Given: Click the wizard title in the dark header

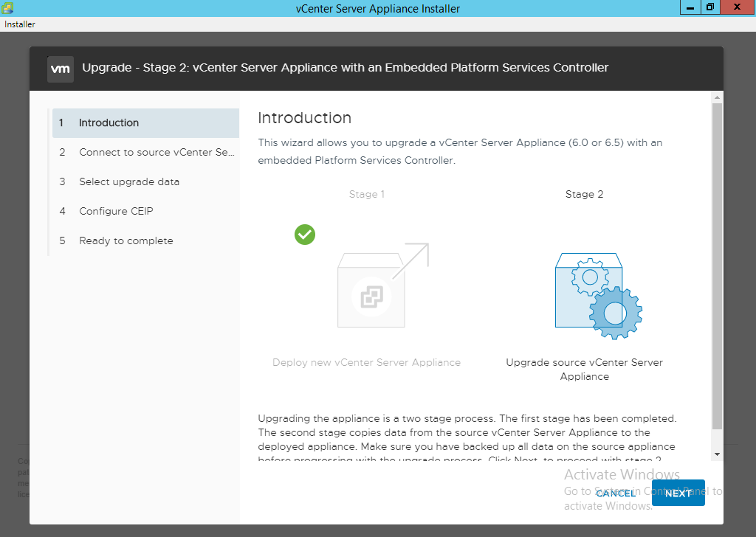Looking at the screenshot, I should point(346,67).
